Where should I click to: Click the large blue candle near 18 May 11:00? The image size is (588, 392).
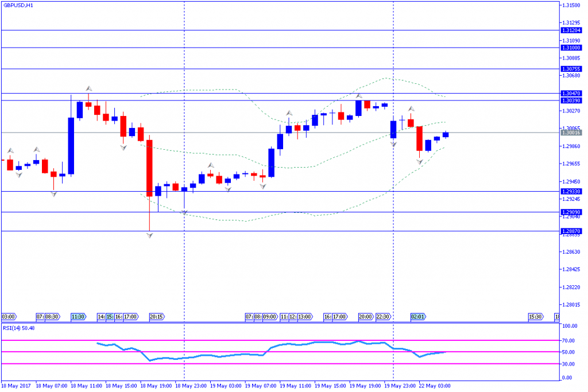click(x=71, y=146)
